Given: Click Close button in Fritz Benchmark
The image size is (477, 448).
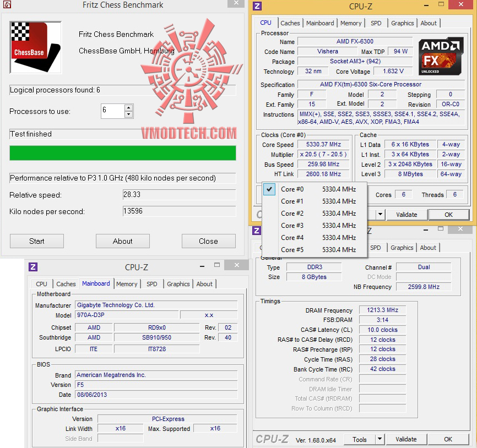Looking at the screenshot, I should coord(208,241).
